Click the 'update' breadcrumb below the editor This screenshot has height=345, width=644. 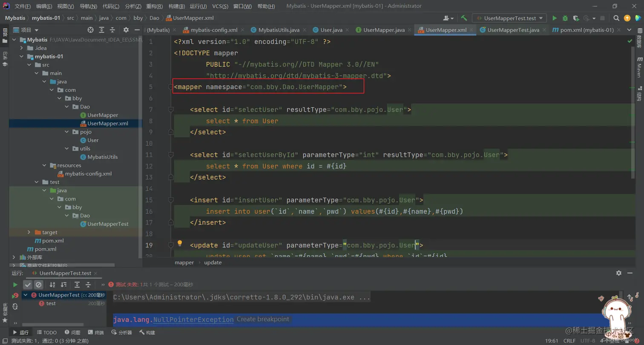[x=213, y=263]
